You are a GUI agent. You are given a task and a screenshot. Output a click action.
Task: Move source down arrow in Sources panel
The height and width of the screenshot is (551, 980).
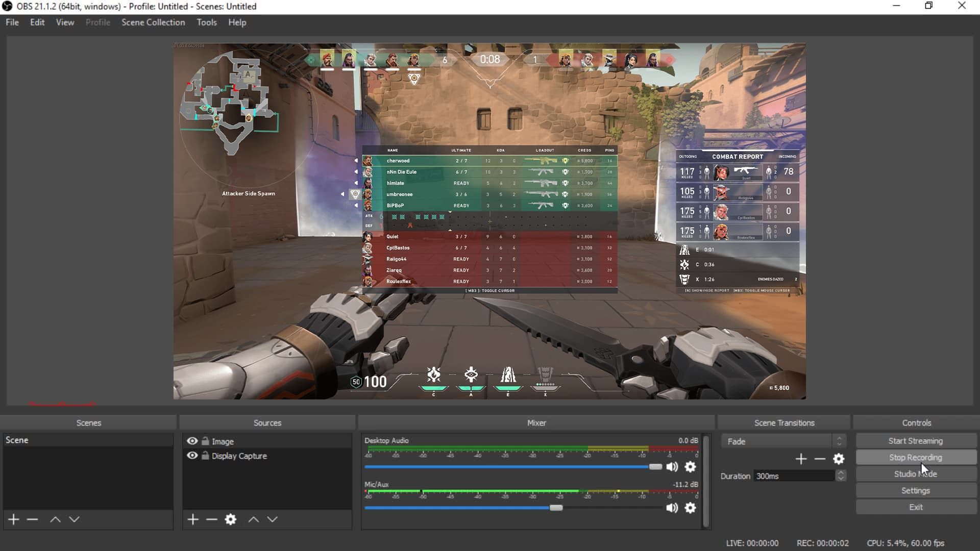click(273, 519)
